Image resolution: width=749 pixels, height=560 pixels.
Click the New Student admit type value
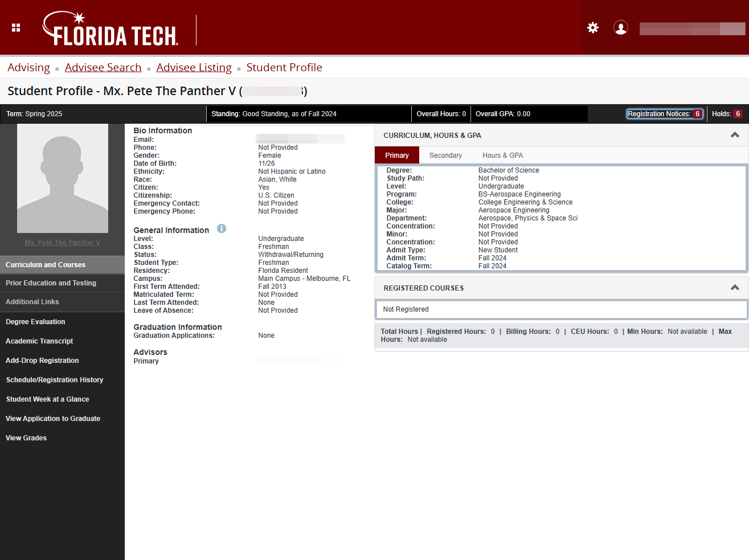pos(498,250)
